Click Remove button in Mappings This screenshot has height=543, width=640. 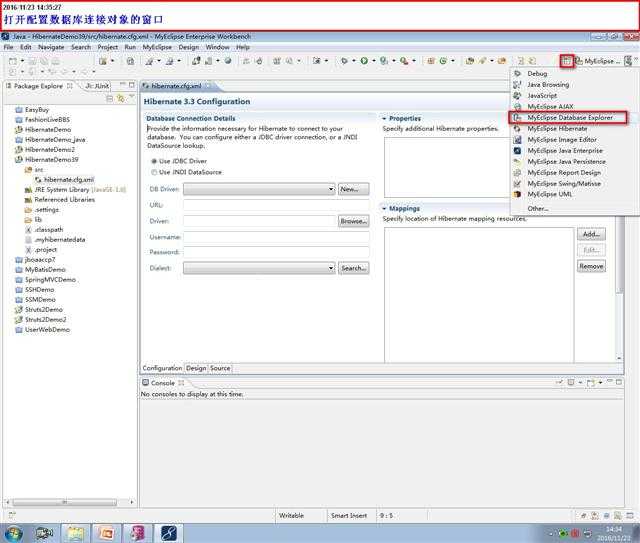click(591, 266)
